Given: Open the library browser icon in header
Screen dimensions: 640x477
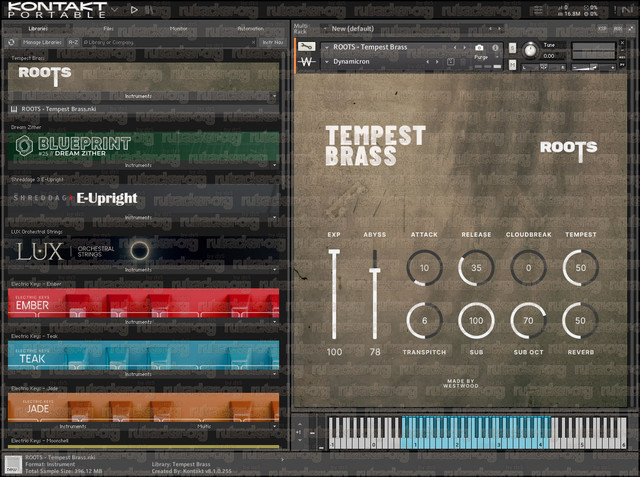Looking at the screenshot, I should pyautogui.click(x=149, y=9).
